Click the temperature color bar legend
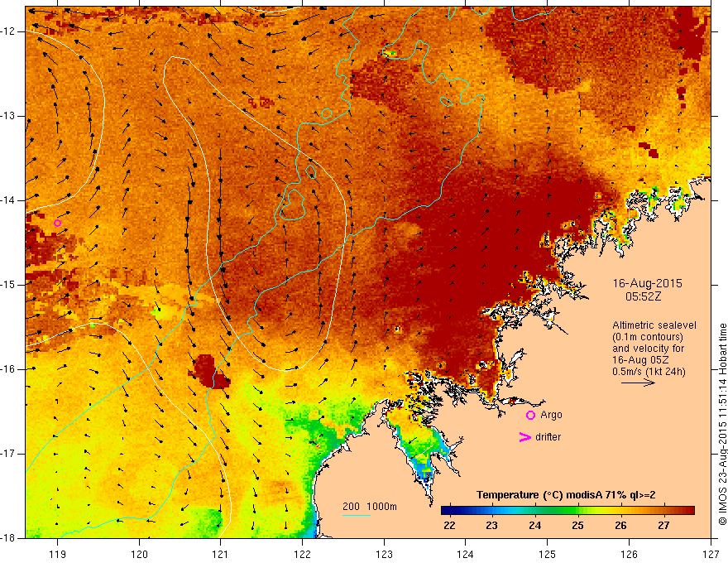Image resolution: width=728 pixels, height=563 pixels. (568, 510)
